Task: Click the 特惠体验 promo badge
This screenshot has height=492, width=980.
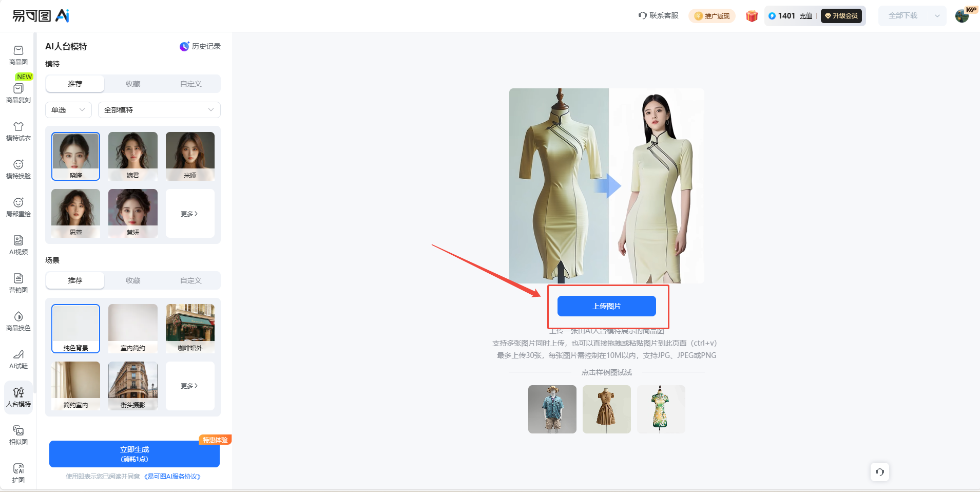Action: [x=215, y=440]
